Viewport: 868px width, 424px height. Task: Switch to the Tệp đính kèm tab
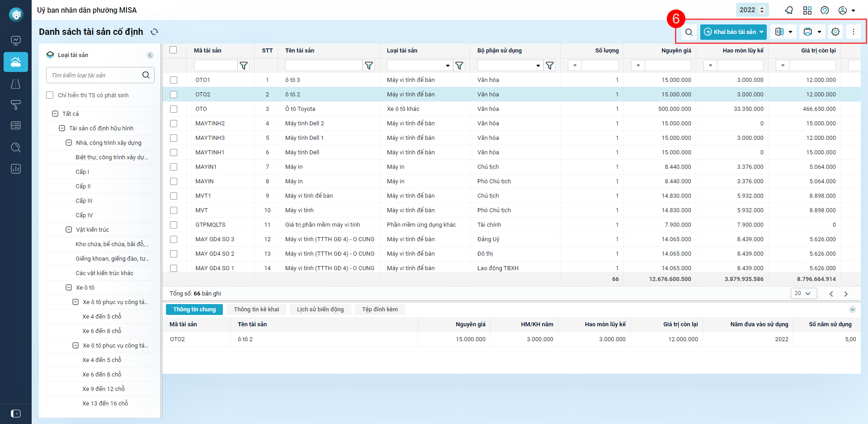[380, 310]
